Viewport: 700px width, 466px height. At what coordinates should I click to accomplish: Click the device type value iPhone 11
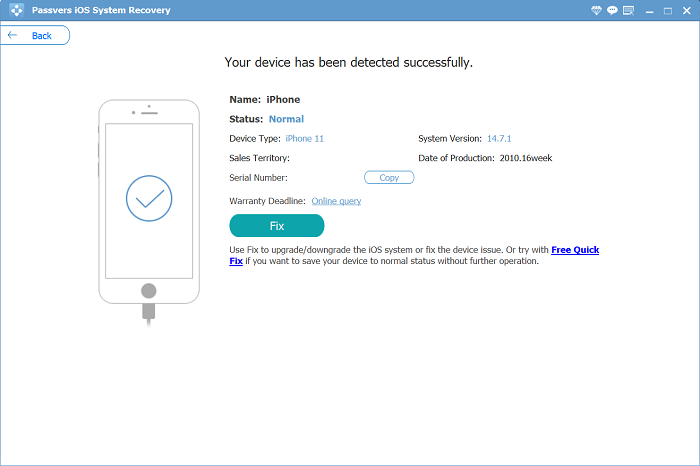[x=304, y=138]
